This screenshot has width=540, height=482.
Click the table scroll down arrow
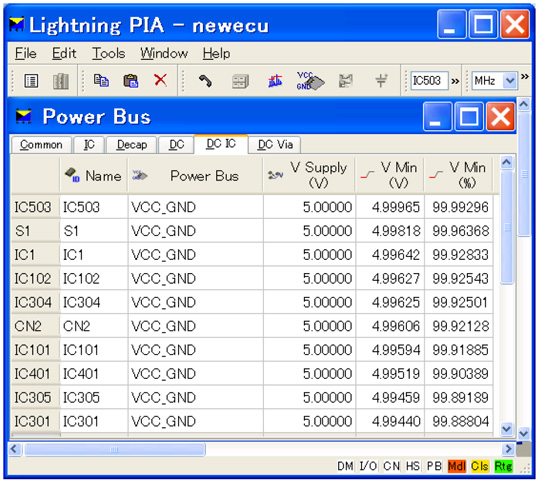(x=506, y=429)
